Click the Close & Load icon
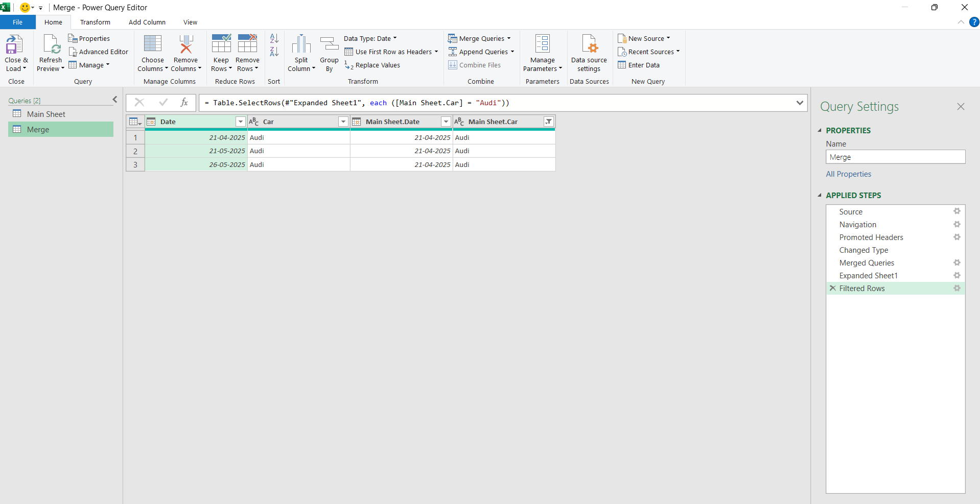The width and height of the screenshot is (980, 504). click(x=14, y=44)
